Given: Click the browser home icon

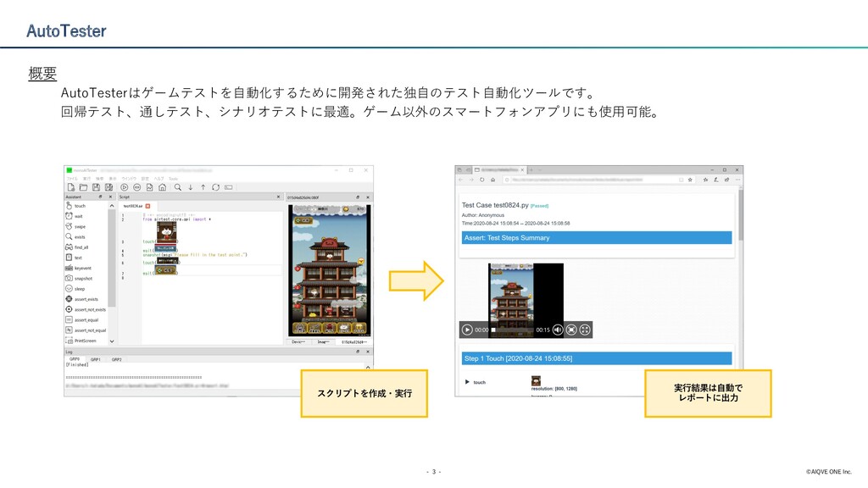Looking at the screenshot, I should point(492,180).
